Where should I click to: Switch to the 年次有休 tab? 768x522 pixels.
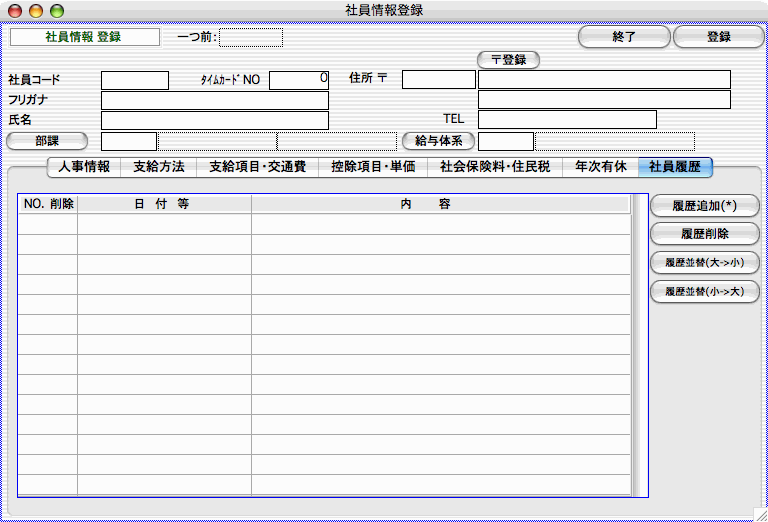coord(600,168)
